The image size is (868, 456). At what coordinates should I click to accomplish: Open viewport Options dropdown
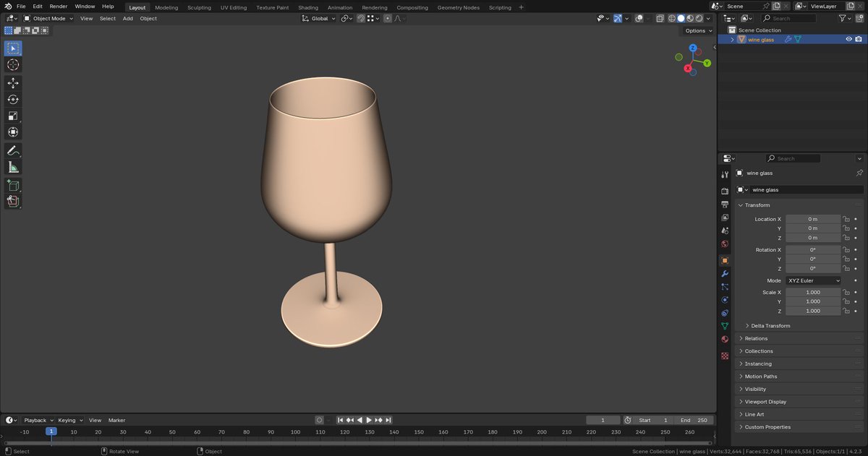click(698, 31)
